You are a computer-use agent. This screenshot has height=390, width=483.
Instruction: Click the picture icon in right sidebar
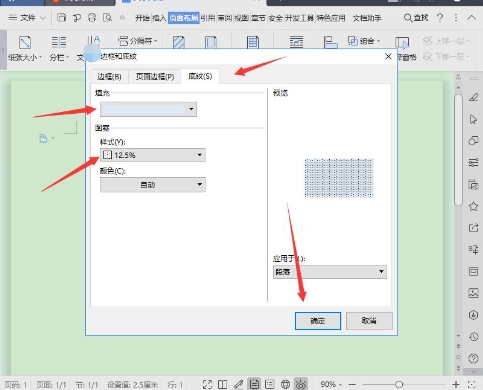[473, 293]
